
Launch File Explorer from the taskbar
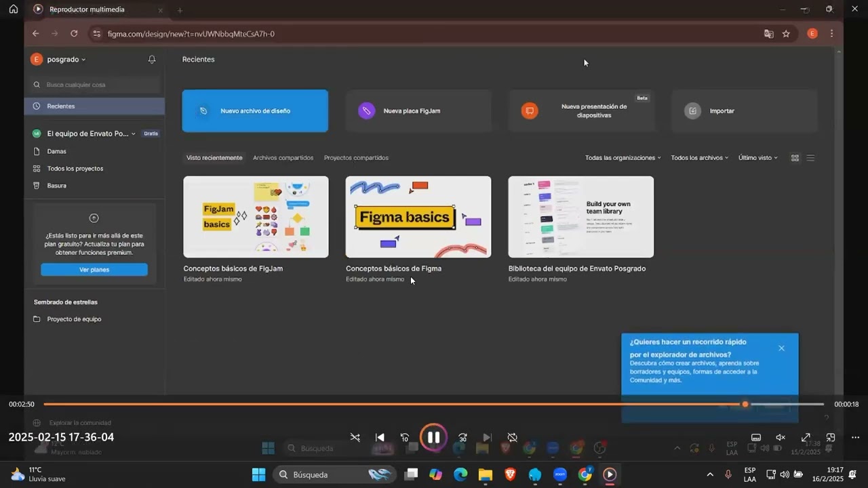485,474
